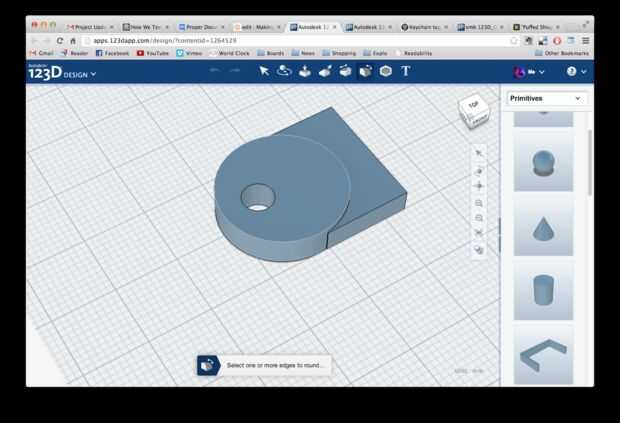This screenshot has height=423, width=620.
Task: Open the World Clock bookmark
Action: 229,53
